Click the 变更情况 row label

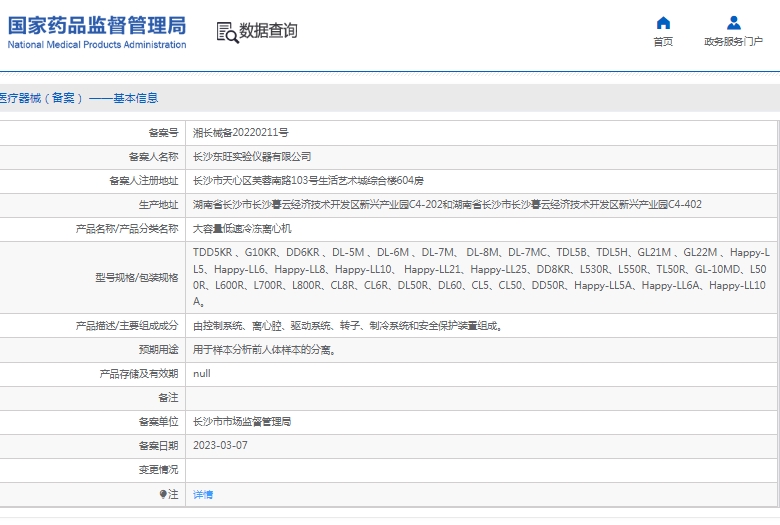159,470
